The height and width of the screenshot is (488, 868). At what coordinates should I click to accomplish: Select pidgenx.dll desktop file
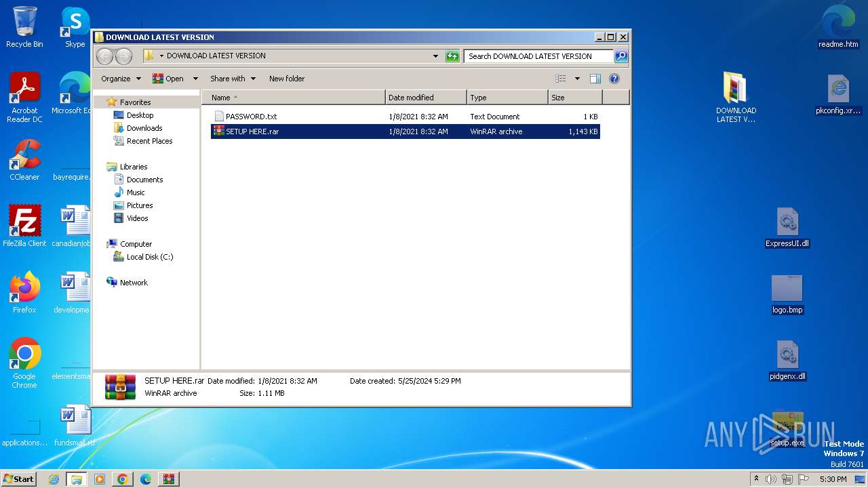pyautogui.click(x=787, y=361)
